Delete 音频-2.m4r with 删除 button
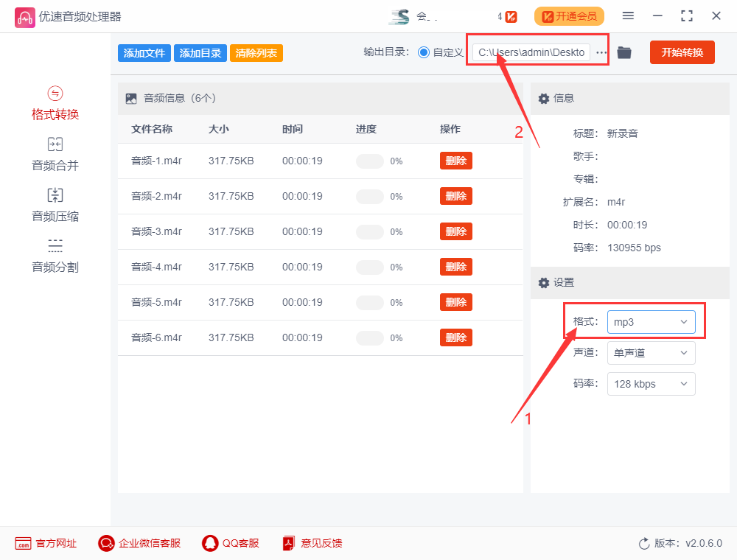Screen dimensions: 737x560 456,196
